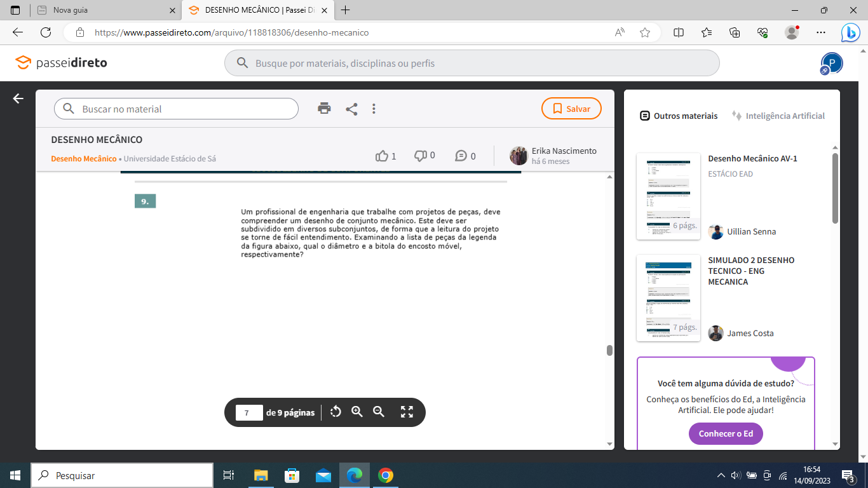
Task: Click the Buscar no material search field
Action: (184, 109)
